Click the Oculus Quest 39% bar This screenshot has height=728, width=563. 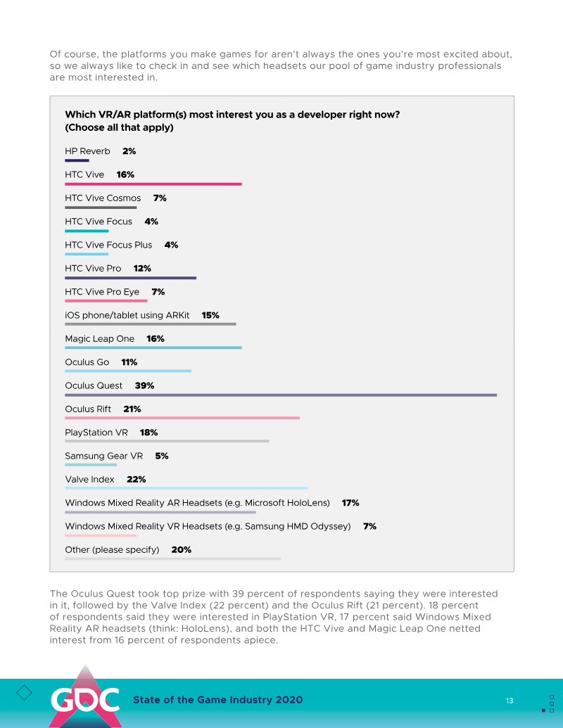tap(281, 395)
